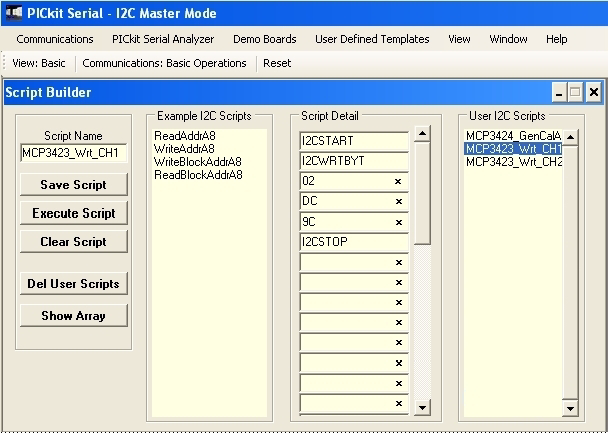Click the x icon beside value 9C
Screen dimensions: 608x433
[398, 221]
